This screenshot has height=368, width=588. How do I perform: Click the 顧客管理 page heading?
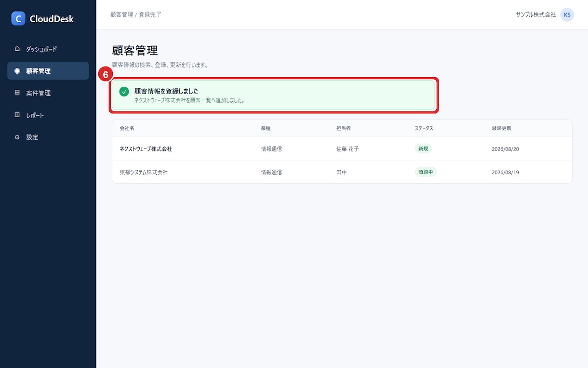(135, 51)
